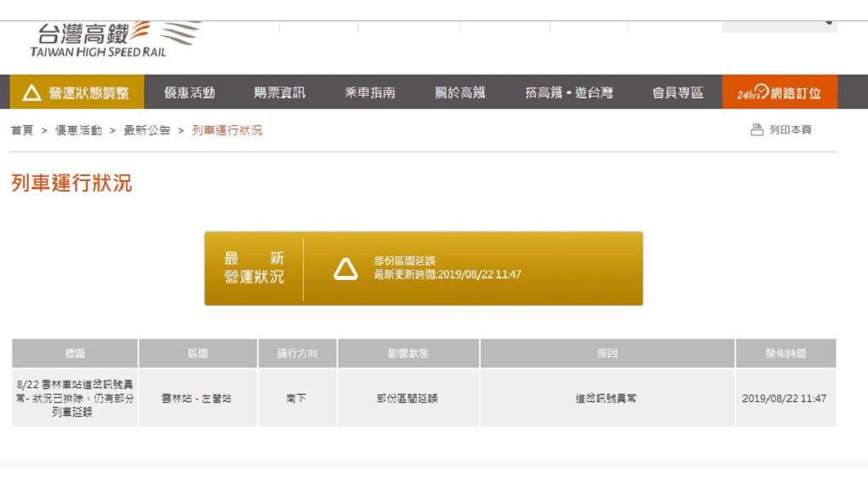Screen dimensions: 868x488
Task: Click 最新公告 breadcrumb link
Action: click(147, 130)
